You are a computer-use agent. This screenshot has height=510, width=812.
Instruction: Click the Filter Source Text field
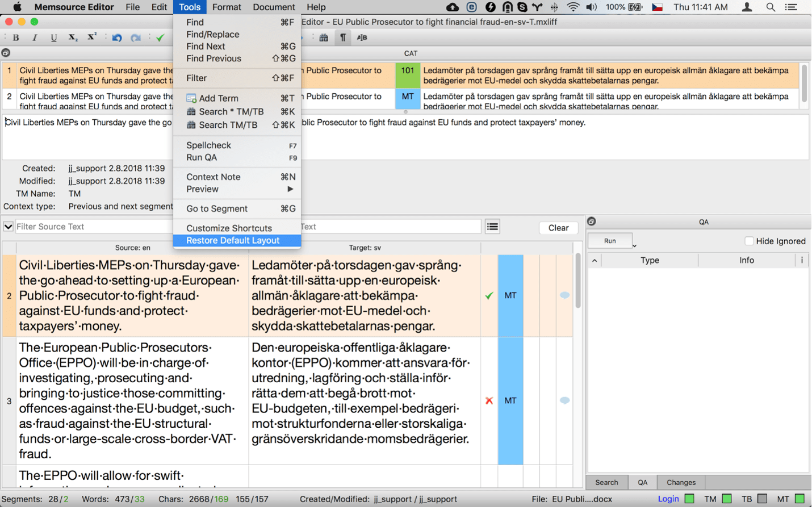pyautogui.click(x=94, y=227)
